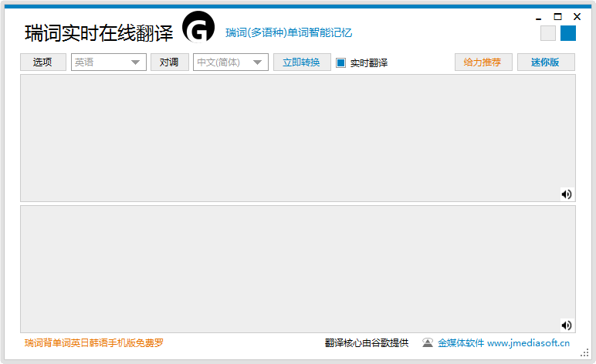
Task: Click the 立即转换 translate button
Action: [302, 62]
